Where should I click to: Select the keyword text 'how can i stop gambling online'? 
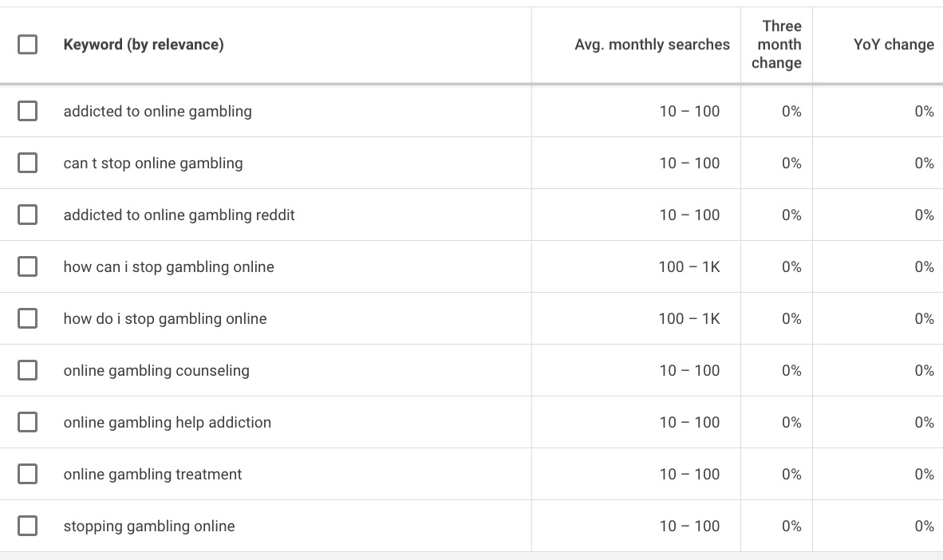point(168,266)
